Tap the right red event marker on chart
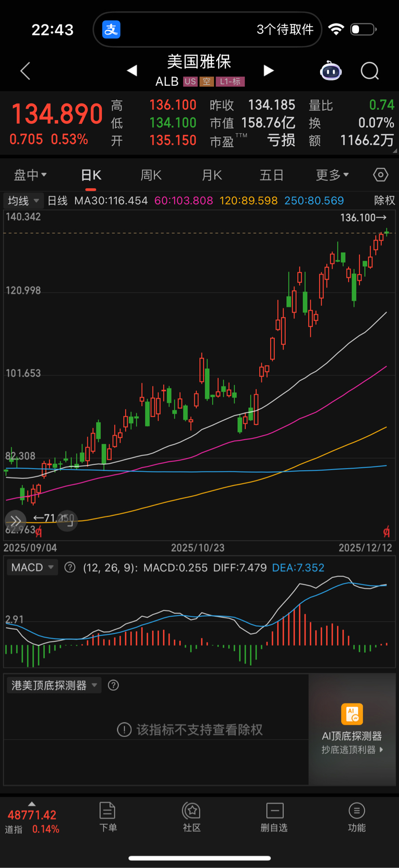 [386, 532]
